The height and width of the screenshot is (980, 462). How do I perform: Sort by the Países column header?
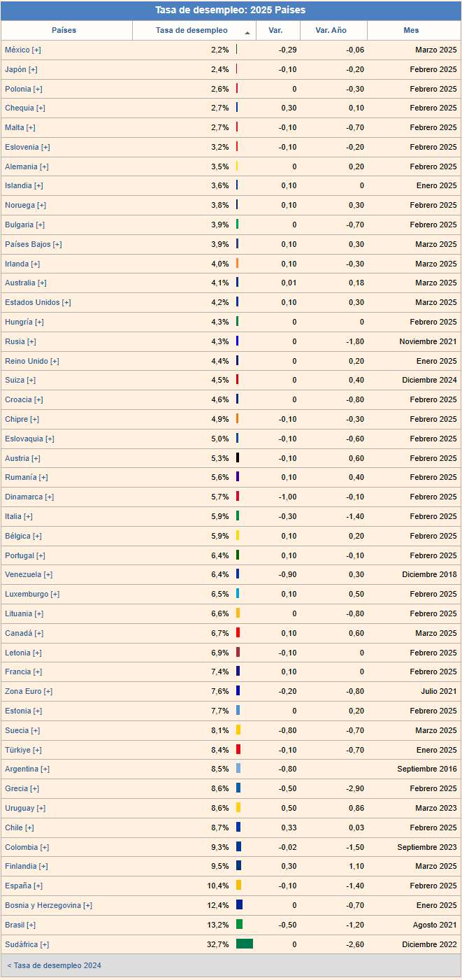coord(64,31)
